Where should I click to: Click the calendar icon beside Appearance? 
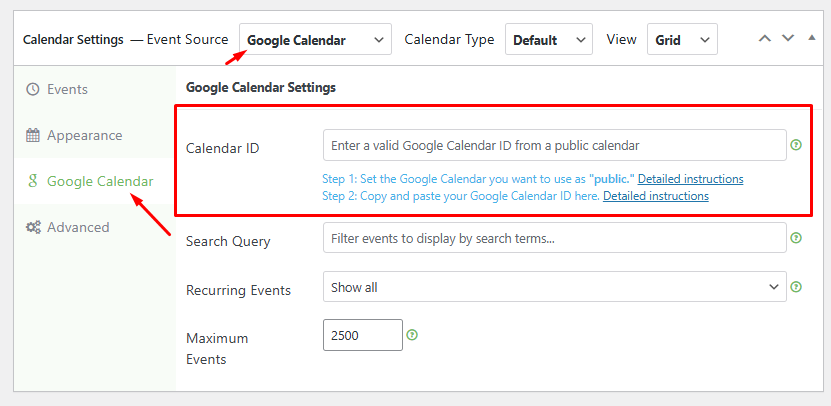tap(33, 136)
